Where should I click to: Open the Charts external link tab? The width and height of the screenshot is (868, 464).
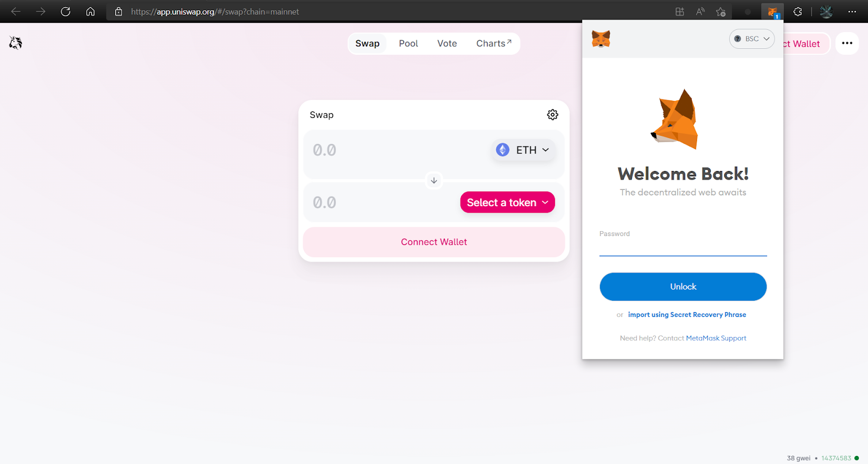[494, 43]
